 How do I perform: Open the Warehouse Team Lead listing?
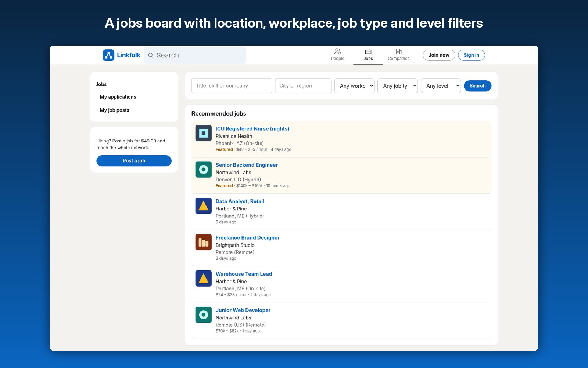click(244, 274)
